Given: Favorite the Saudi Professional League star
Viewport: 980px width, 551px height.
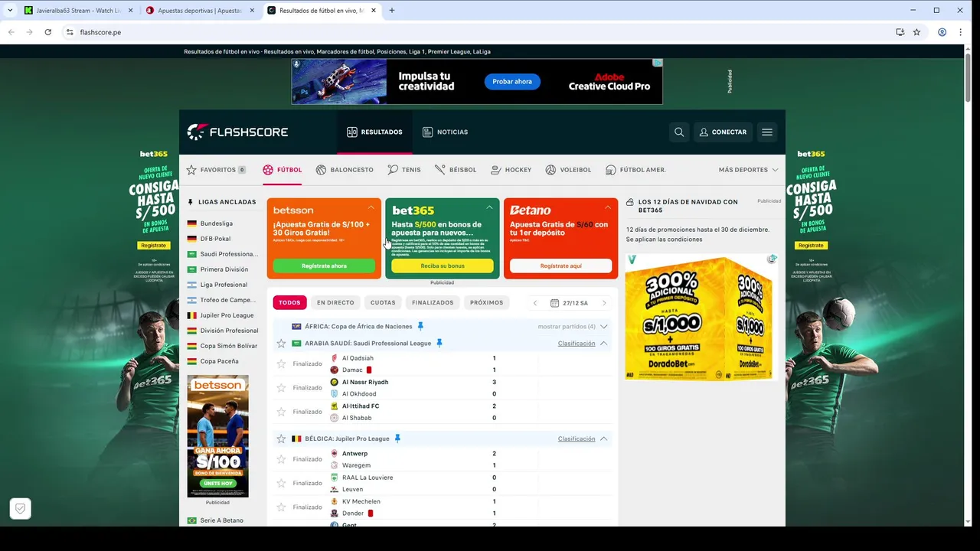Looking at the screenshot, I should click(x=281, y=344).
